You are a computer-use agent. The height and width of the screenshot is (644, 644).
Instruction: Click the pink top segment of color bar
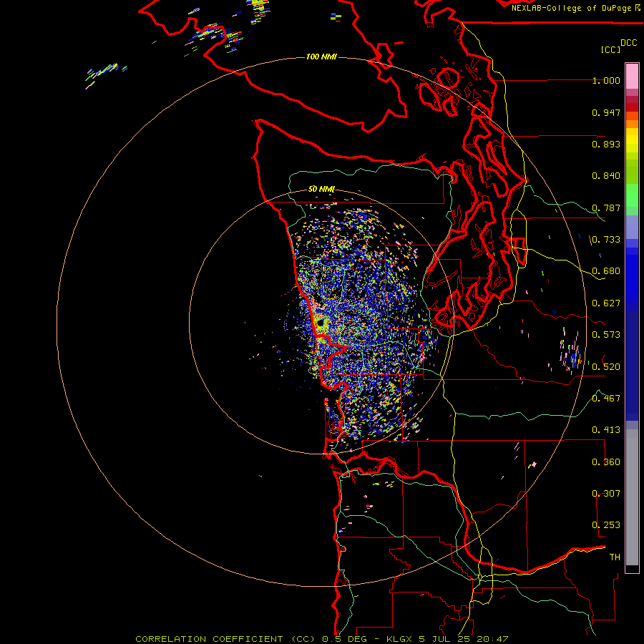[x=632, y=77]
